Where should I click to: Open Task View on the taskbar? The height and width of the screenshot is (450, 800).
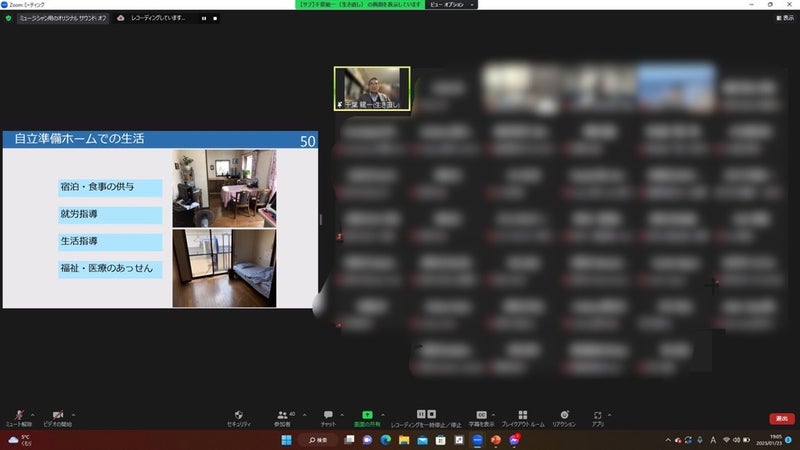[349, 440]
